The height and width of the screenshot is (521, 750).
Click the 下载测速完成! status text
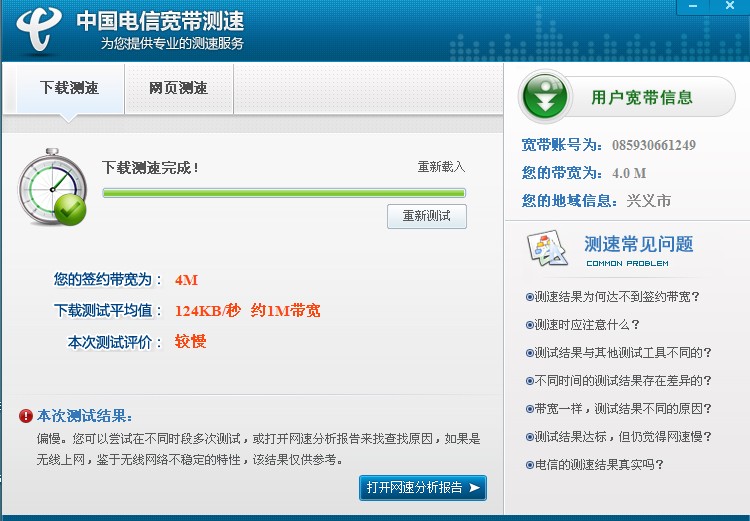151,168
